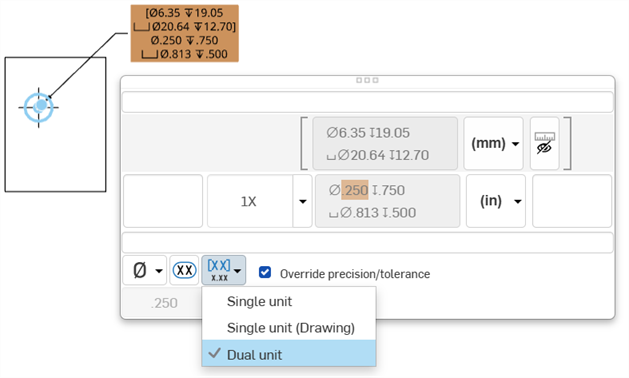The width and height of the screenshot is (629, 378).
Task: Click the text field below dimension rows
Action: [367, 242]
